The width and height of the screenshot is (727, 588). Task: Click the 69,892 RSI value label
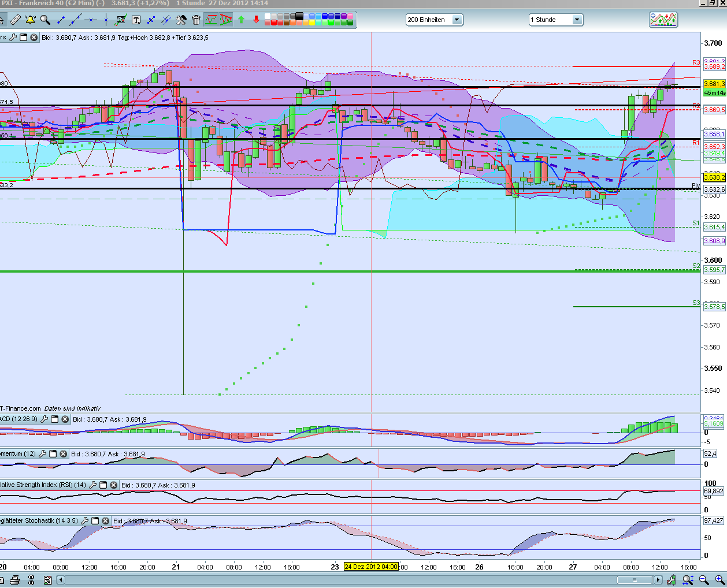(714, 491)
